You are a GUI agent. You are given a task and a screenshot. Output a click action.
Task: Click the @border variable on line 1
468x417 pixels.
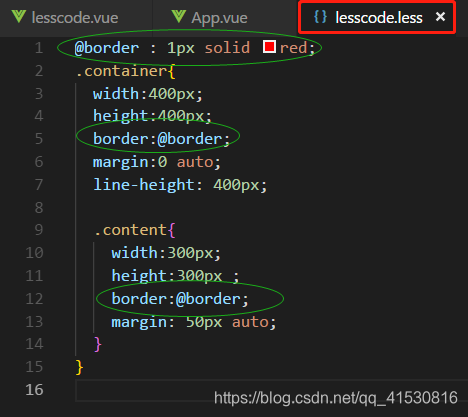click(107, 48)
